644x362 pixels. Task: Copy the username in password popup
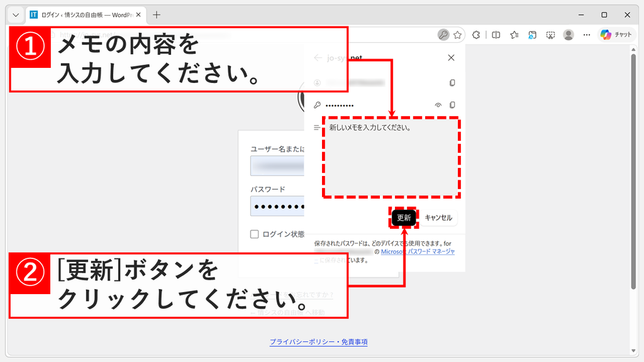(x=452, y=83)
